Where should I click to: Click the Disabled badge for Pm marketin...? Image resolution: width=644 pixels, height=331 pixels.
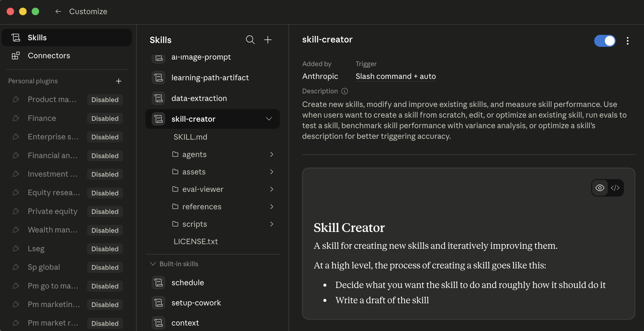105,305
